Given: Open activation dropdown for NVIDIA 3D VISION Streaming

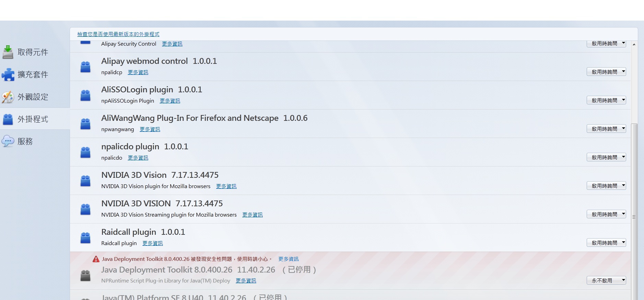Looking at the screenshot, I should click(606, 214).
